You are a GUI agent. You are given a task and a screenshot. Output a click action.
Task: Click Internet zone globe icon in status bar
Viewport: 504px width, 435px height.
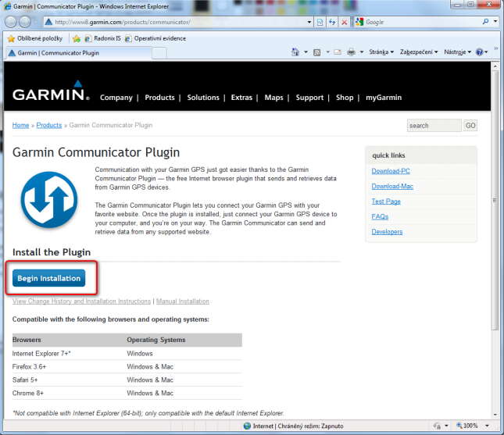pyautogui.click(x=247, y=426)
